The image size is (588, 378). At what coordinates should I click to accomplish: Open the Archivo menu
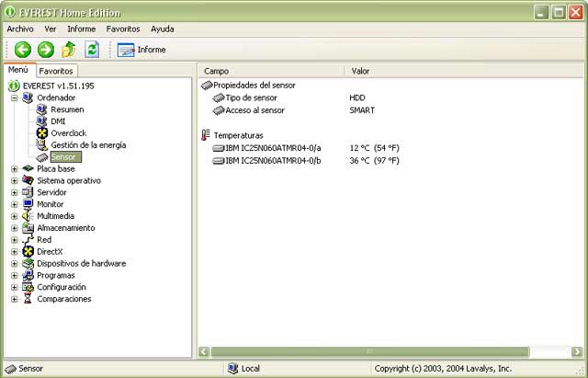pyautogui.click(x=19, y=29)
